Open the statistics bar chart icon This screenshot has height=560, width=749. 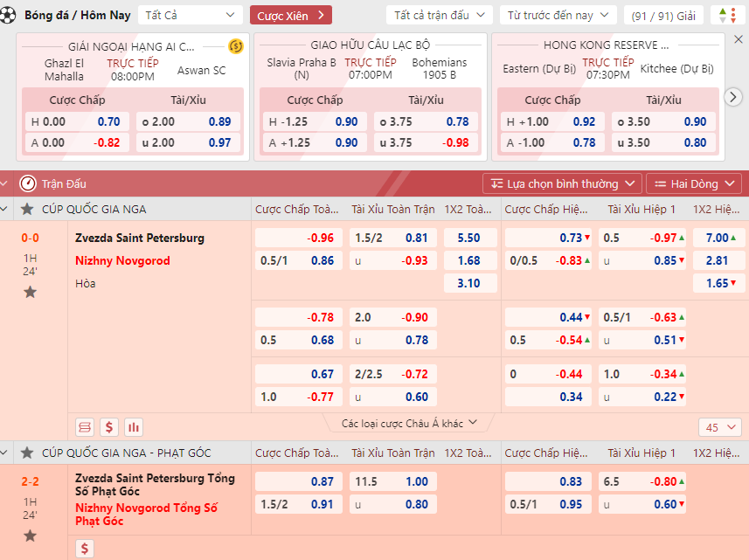pyautogui.click(x=134, y=427)
